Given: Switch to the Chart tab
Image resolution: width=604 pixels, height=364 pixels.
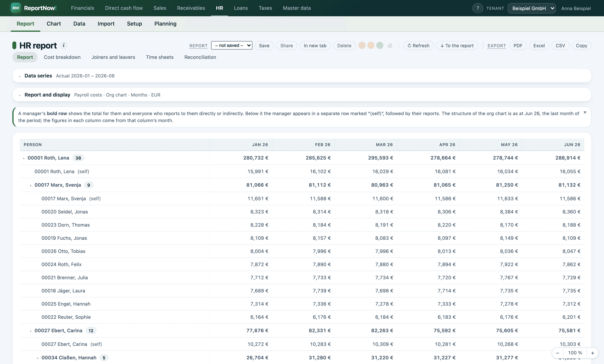Looking at the screenshot, I should pyautogui.click(x=54, y=24).
